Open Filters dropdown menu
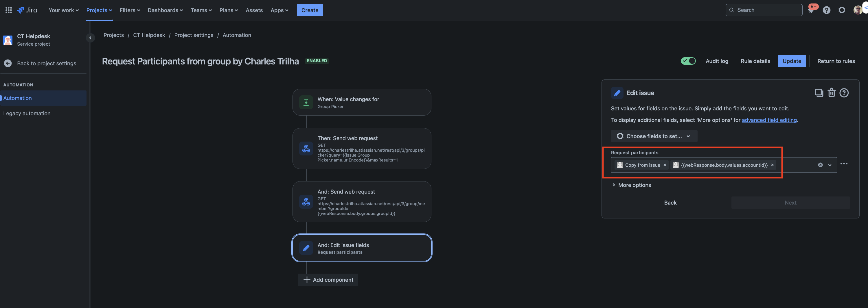The width and height of the screenshot is (868, 308). click(130, 10)
